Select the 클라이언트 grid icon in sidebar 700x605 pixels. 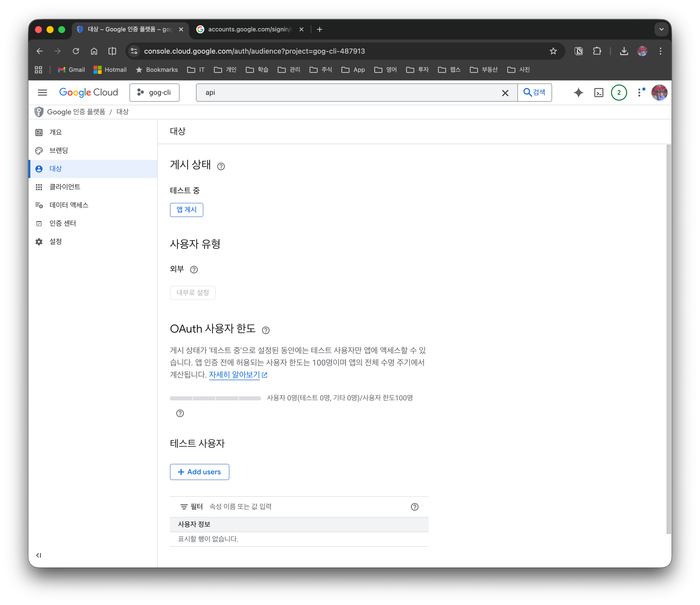tap(39, 187)
